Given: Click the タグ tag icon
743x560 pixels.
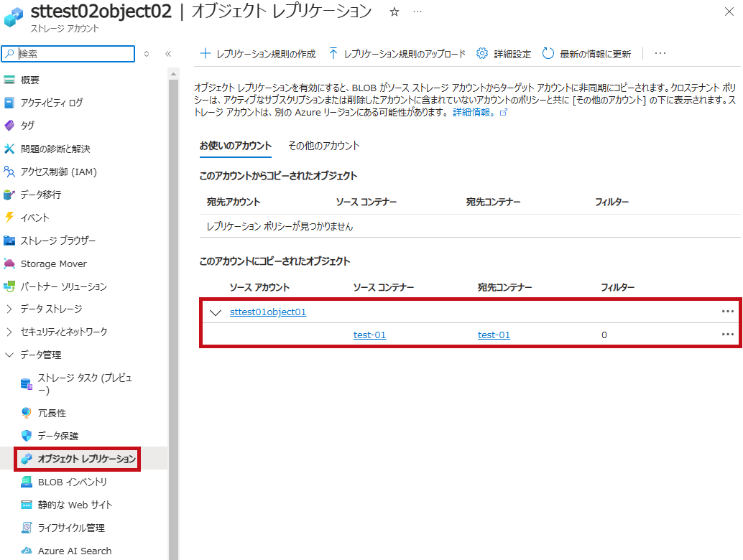Looking at the screenshot, I should [x=9, y=126].
